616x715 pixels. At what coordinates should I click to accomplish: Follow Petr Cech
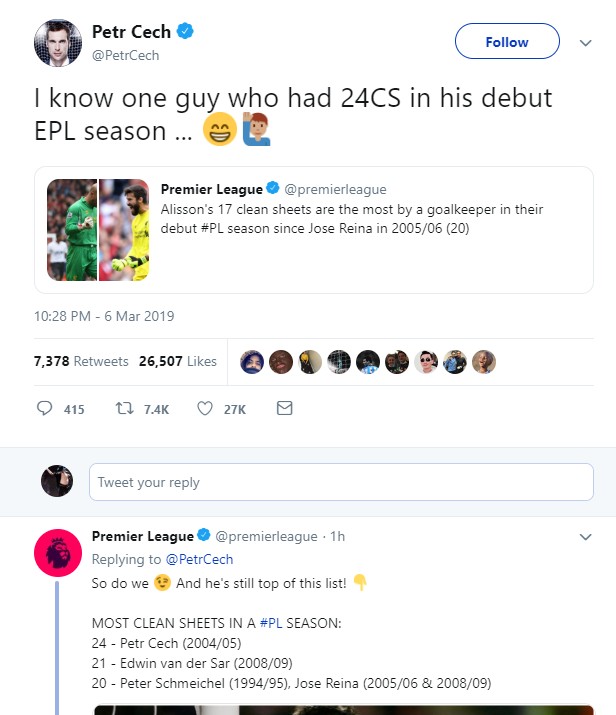click(x=506, y=42)
